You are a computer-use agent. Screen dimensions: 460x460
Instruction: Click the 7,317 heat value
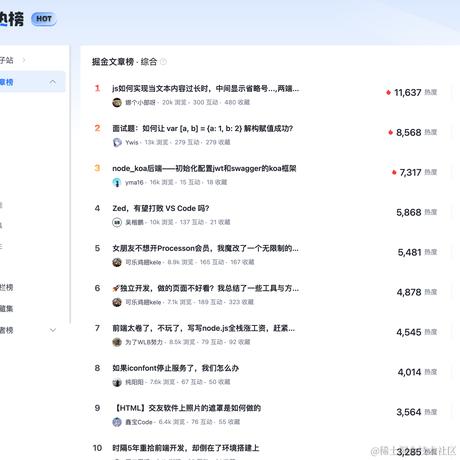pyautogui.click(x=410, y=172)
